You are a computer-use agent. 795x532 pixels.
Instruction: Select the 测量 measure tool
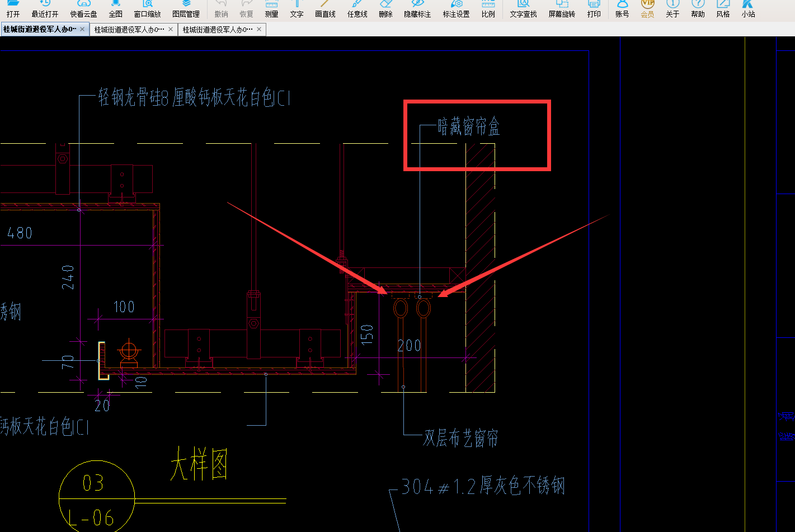(272, 10)
